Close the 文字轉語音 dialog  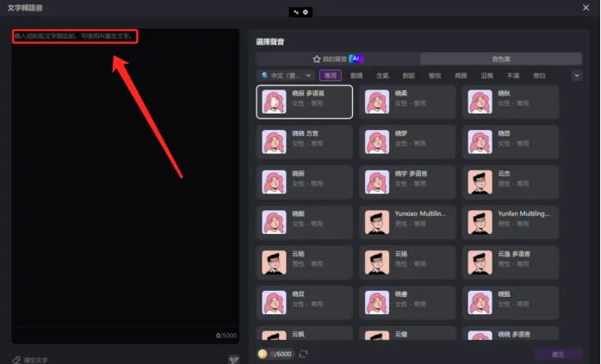tap(586, 8)
